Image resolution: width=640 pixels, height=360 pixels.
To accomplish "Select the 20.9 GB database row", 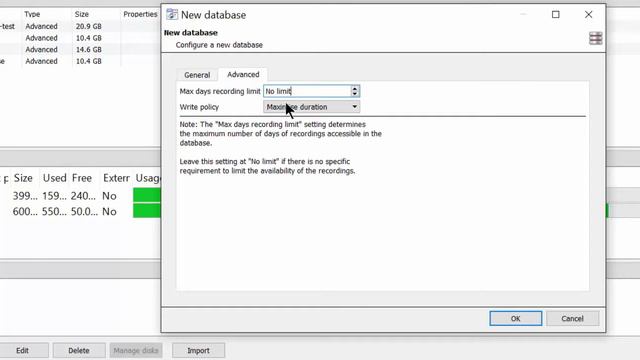I will pos(80,26).
